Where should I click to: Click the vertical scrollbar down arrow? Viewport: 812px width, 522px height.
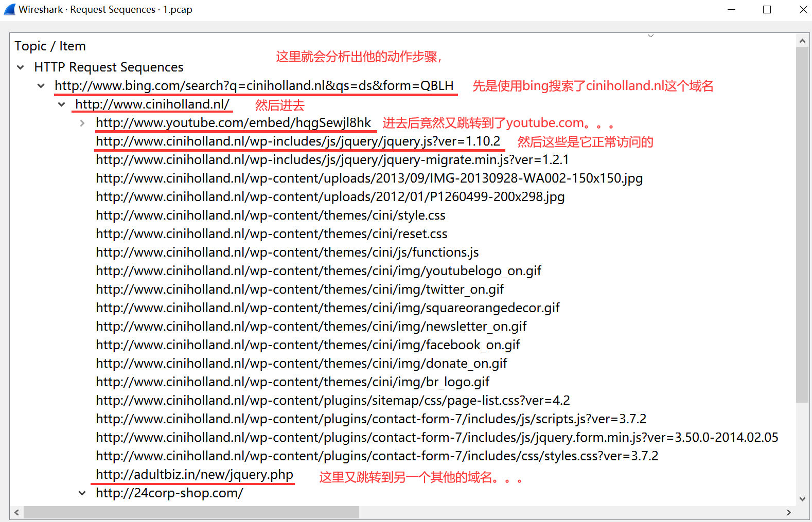(x=802, y=498)
